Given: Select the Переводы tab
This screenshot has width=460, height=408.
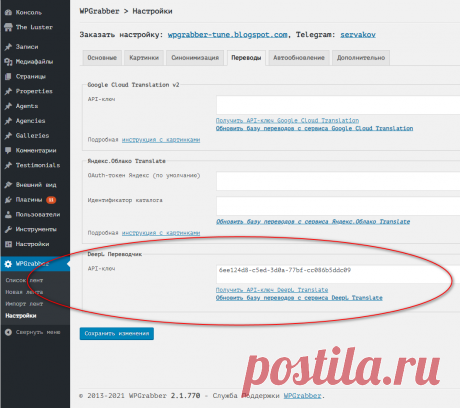Looking at the screenshot, I should [246, 58].
